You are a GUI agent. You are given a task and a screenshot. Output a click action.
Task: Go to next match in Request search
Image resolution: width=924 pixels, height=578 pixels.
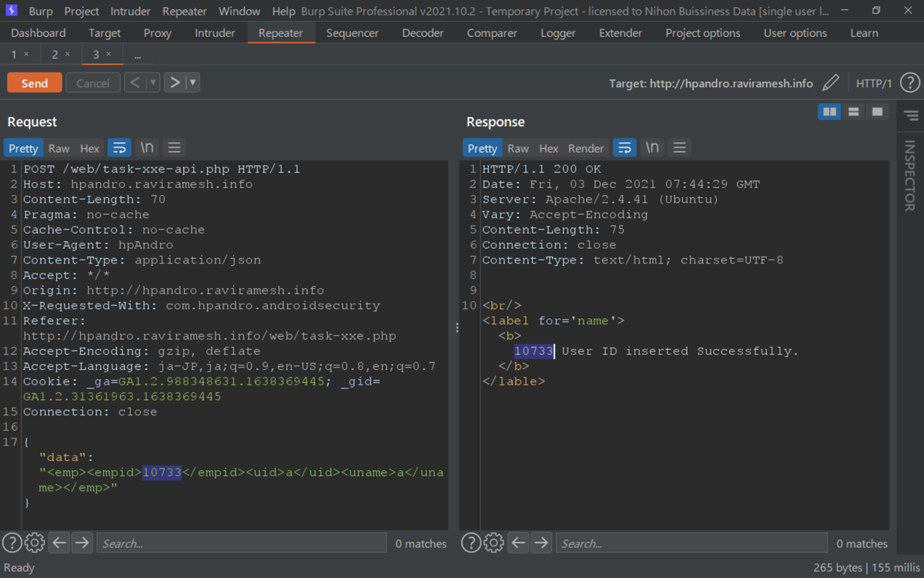click(x=82, y=543)
